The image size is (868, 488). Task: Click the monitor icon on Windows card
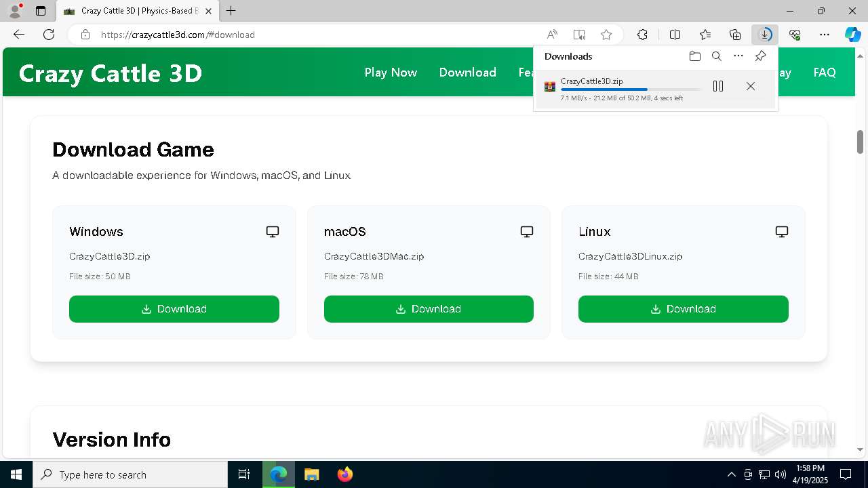tap(273, 232)
